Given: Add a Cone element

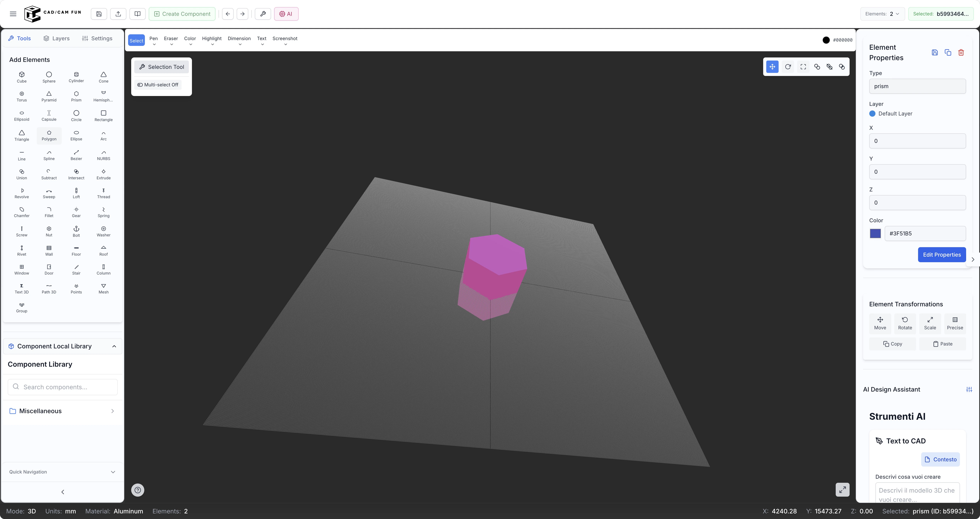Looking at the screenshot, I should click(103, 77).
